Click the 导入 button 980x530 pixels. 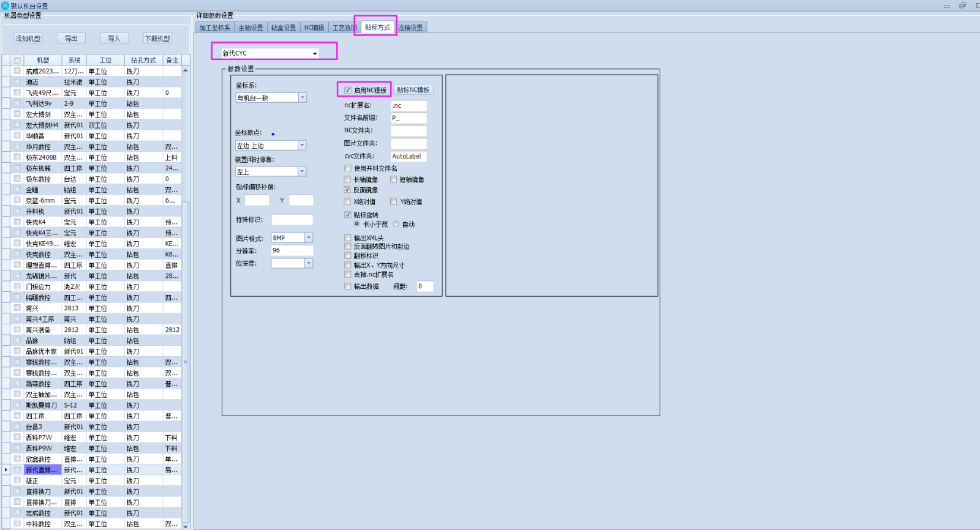pyautogui.click(x=114, y=39)
